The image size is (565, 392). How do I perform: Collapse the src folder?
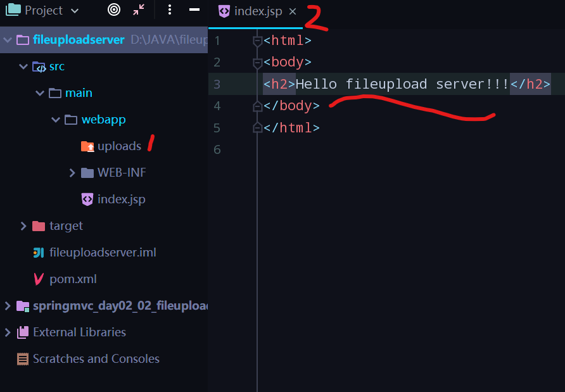tap(23, 66)
